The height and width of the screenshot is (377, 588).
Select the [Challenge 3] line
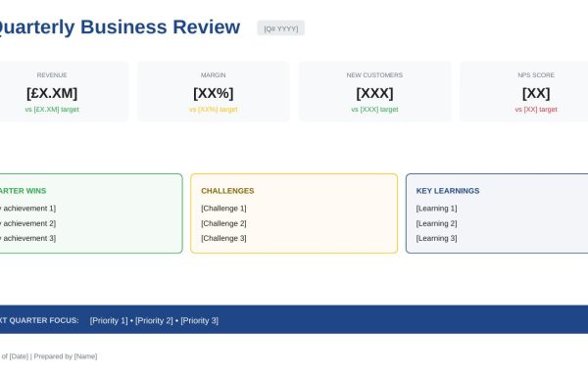pos(223,238)
